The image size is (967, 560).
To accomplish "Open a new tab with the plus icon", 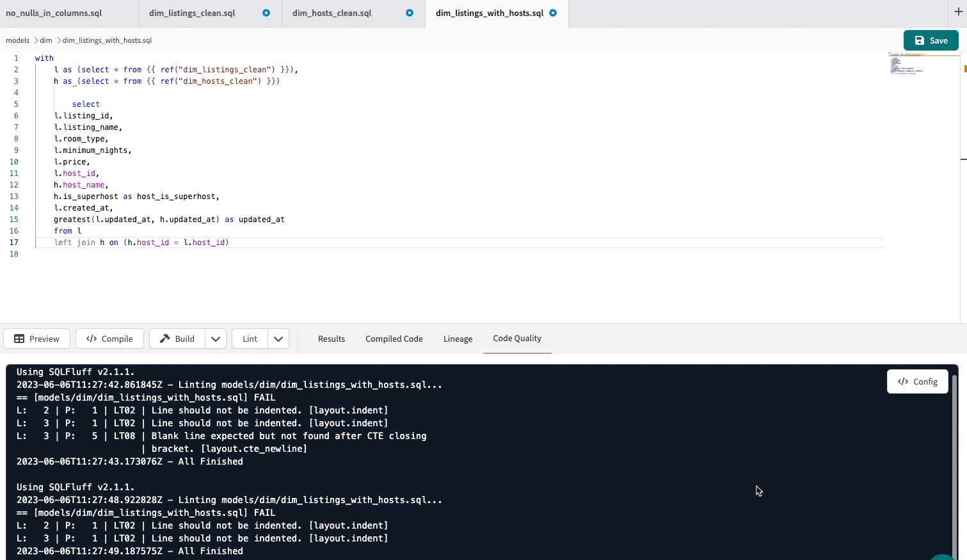I will point(957,12).
